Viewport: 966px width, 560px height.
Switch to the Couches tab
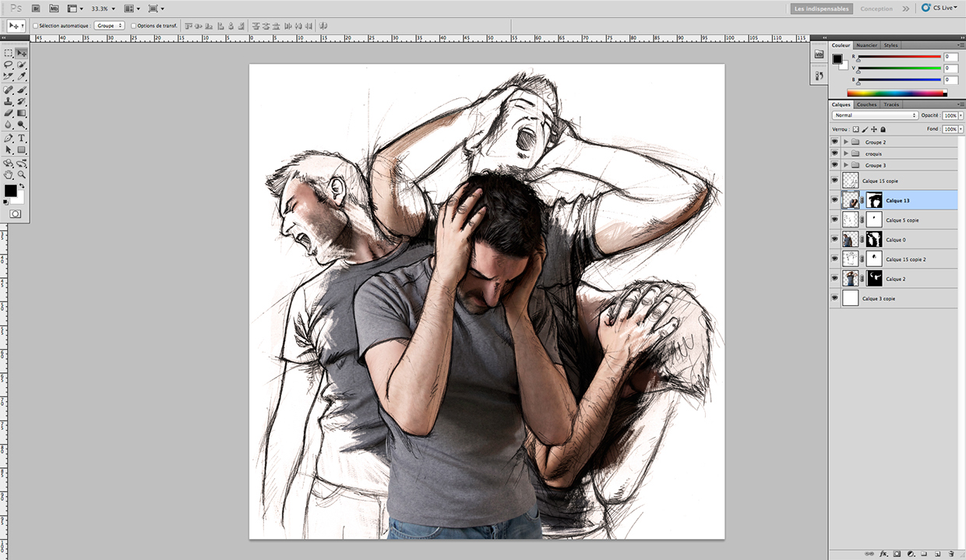tap(866, 104)
